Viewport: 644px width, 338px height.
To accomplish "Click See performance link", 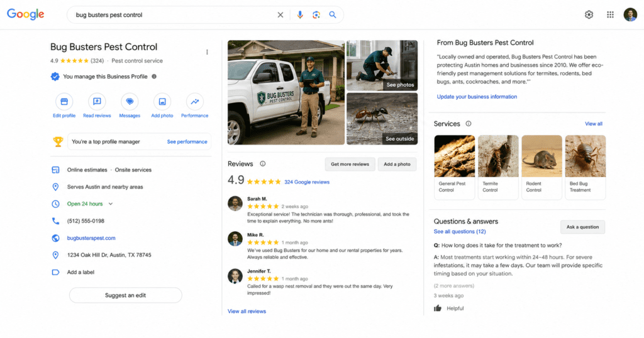I will point(187,141).
